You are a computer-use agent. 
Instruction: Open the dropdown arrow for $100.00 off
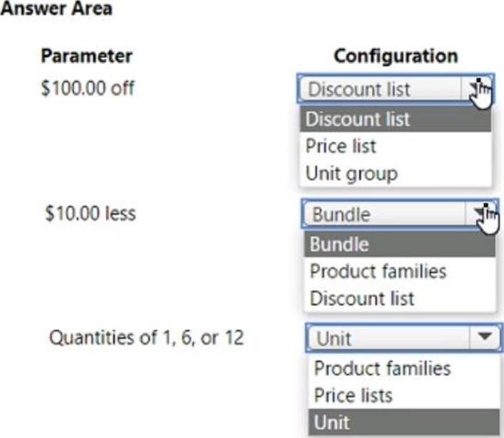[x=477, y=89]
